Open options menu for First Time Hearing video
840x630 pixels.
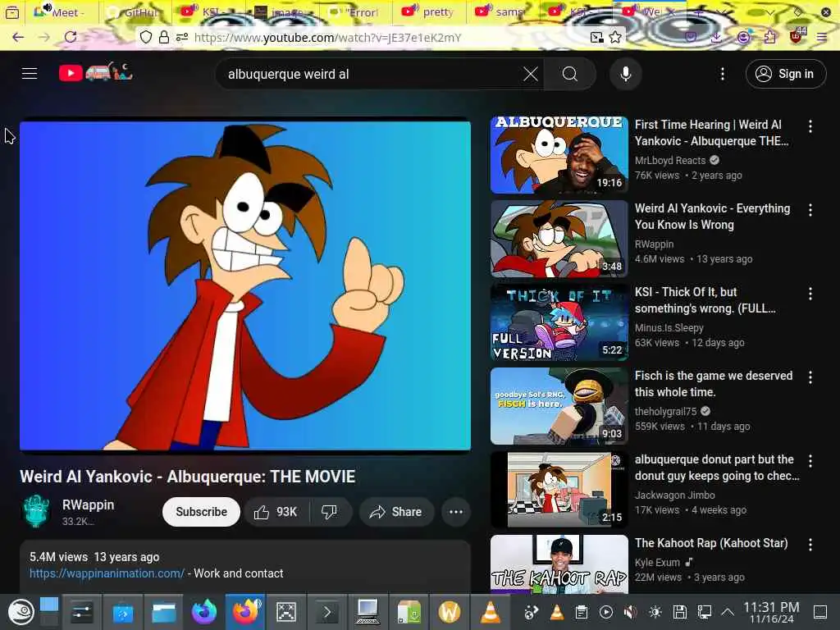(810, 126)
